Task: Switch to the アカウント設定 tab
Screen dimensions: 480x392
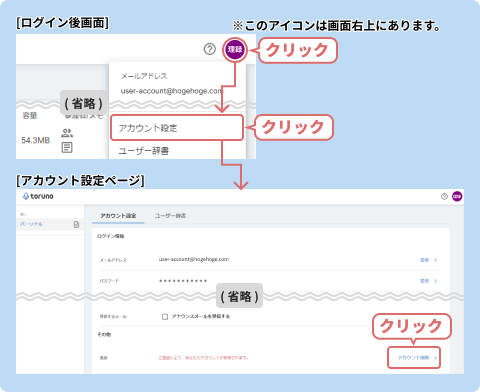Action: [118, 216]
